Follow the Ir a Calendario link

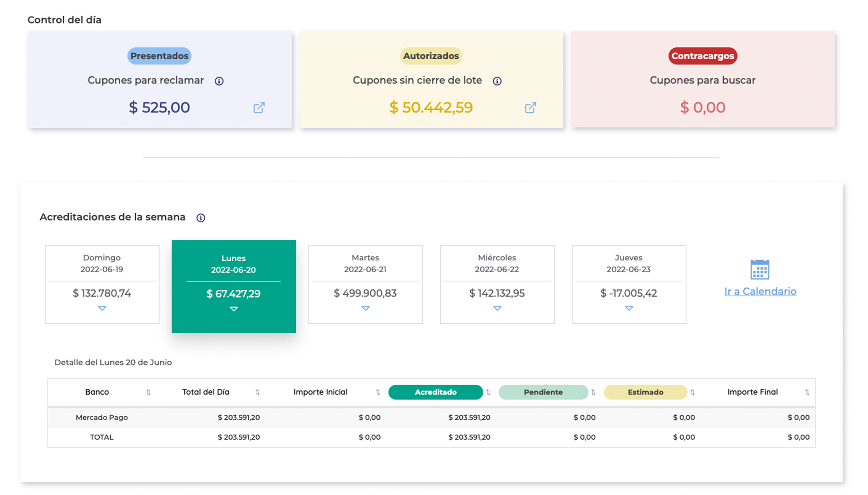(x=760, y=291)
